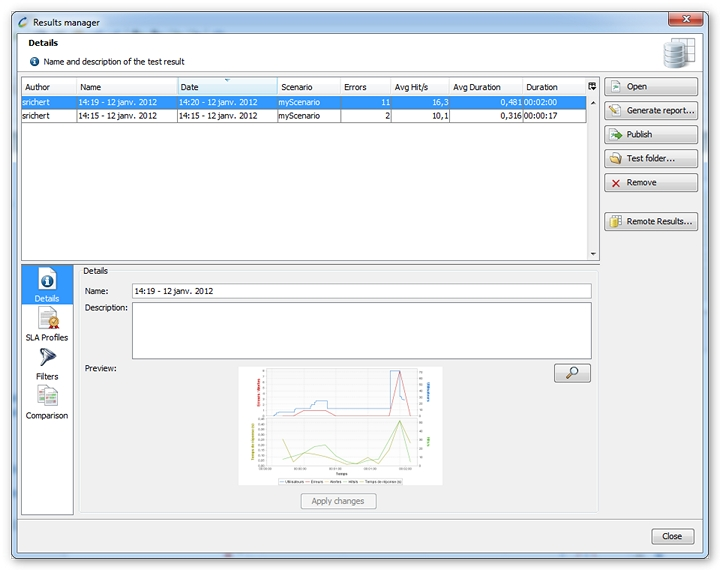
Task: Open Remote Results dialog
Action: [651, 221]
